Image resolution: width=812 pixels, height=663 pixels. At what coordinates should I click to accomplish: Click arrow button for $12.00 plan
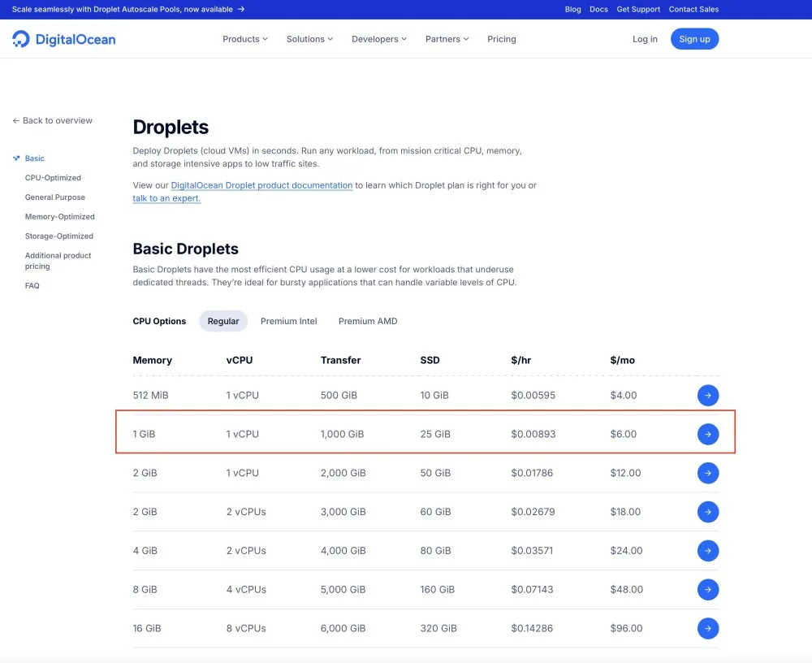point(707,473)
